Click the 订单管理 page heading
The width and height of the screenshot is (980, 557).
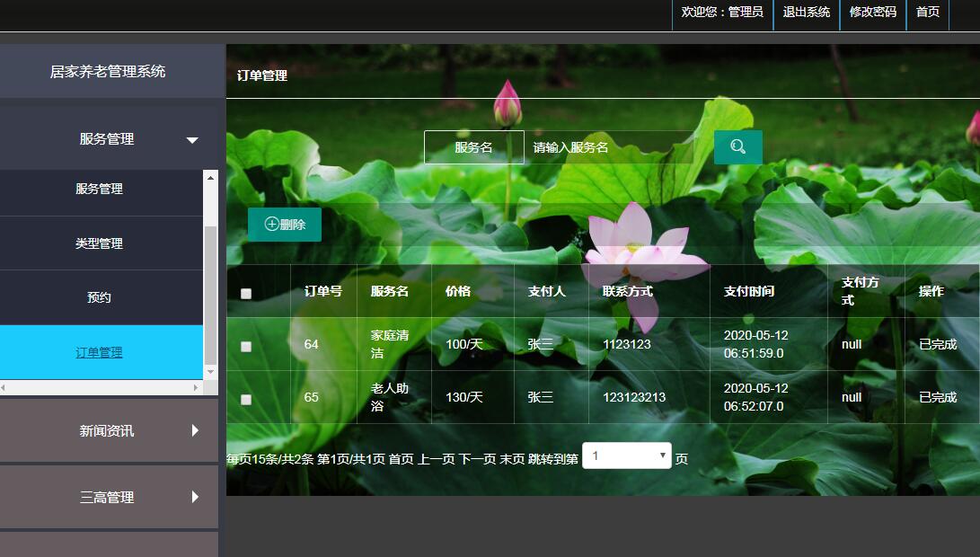point(262,75)
